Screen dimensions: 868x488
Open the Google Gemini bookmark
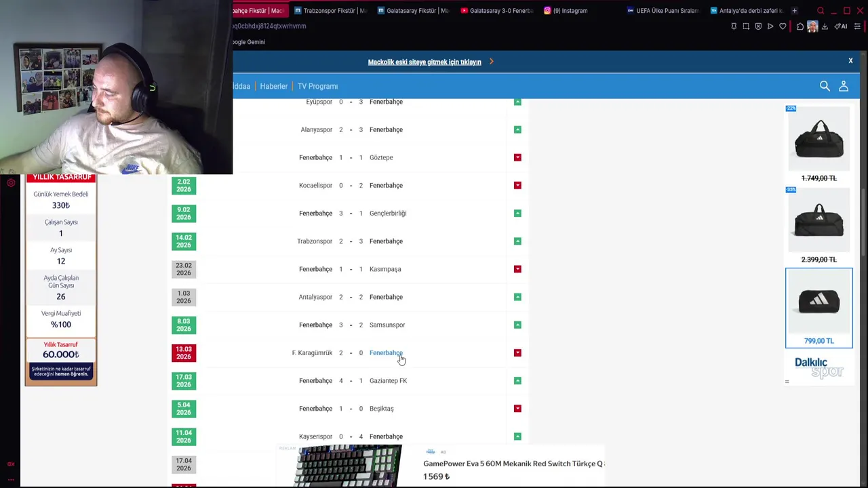(x=249, y=42)
